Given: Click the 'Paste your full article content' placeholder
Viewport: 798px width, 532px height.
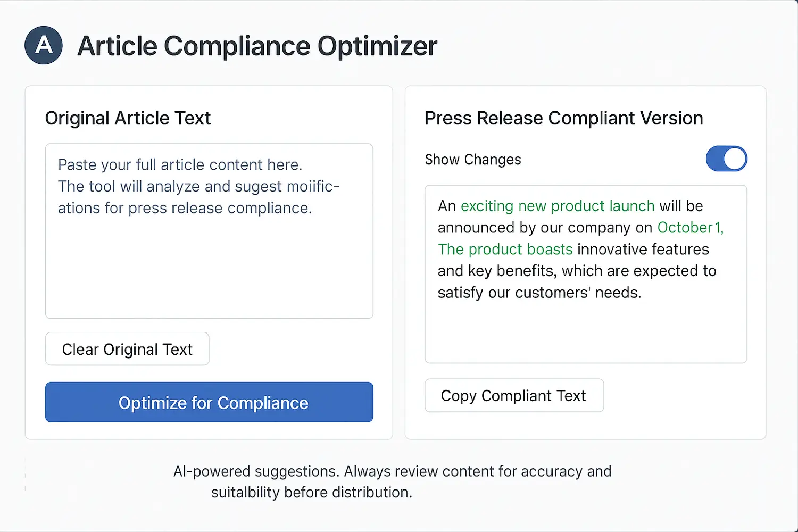Looking at the screenshot, I should [180, 165].
